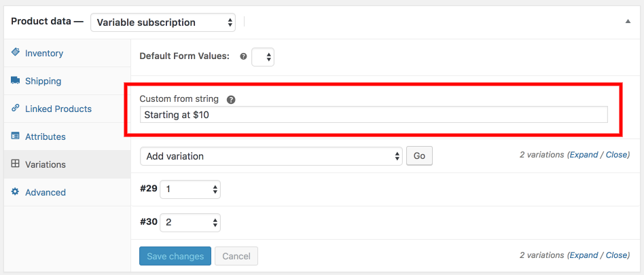The height and width of the screenshot is (275, 644).
Task: Click the Custom from string text field
Action: click(374, 115)
